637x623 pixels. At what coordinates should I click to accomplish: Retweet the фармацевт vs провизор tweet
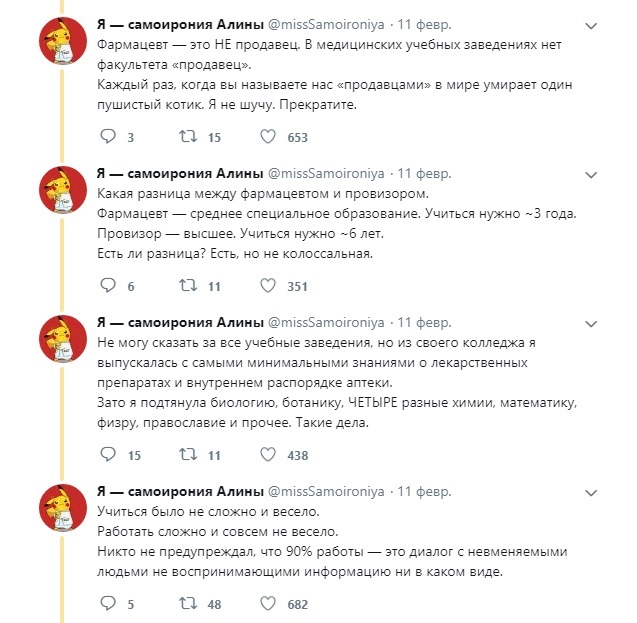(186, 286)
